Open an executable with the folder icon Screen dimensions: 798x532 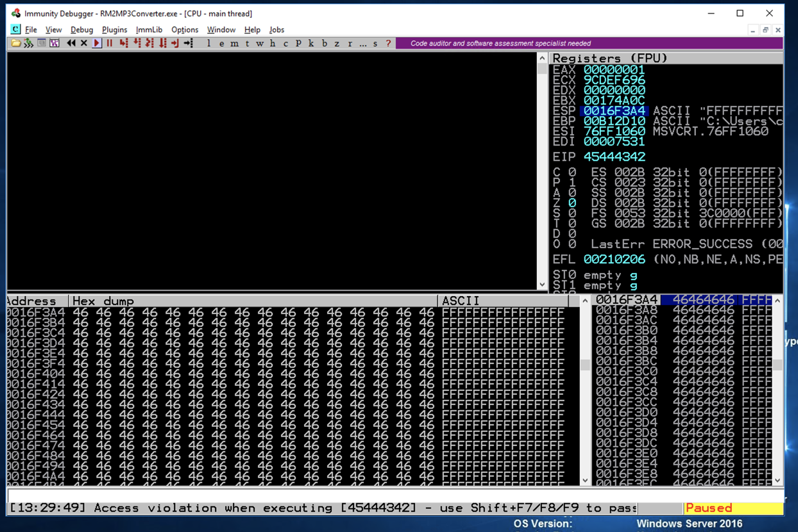click(x=15, y=43)
